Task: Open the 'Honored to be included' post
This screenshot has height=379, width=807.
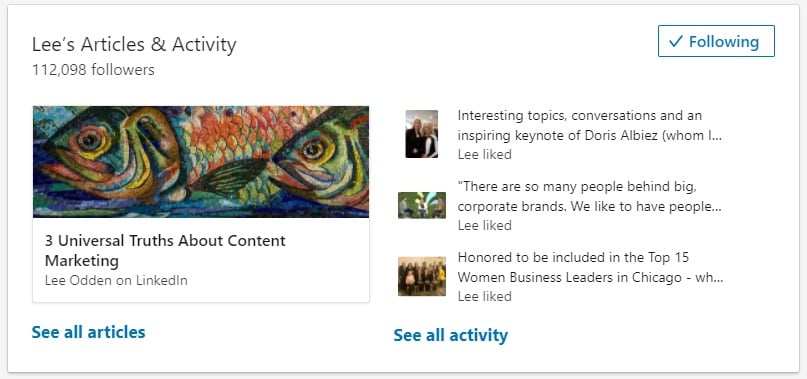Action: tap(590, 267)
